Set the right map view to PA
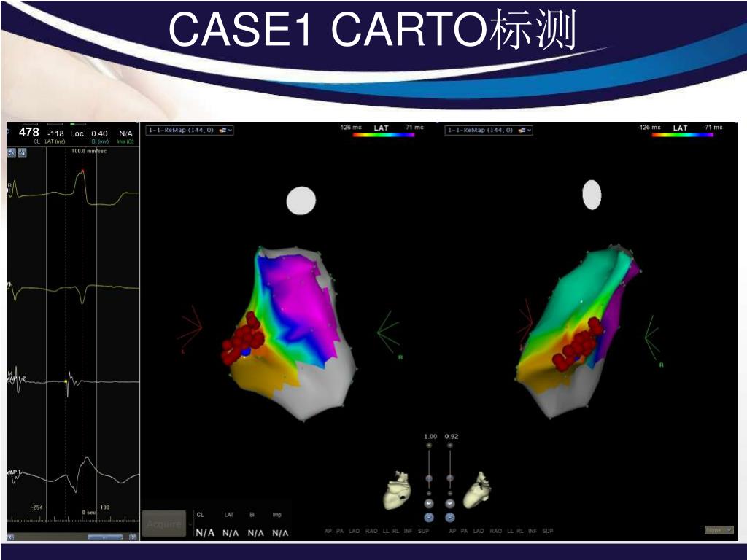Image resolution: width=747 pixels, height=560 pixels. pos(465,531)
